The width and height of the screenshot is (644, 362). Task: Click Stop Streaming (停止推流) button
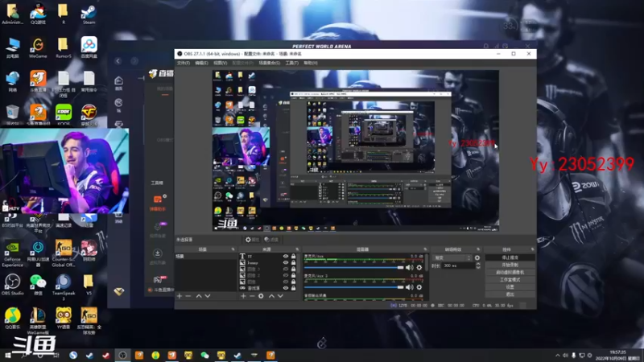pyautogui.click(x=510, y=257)
